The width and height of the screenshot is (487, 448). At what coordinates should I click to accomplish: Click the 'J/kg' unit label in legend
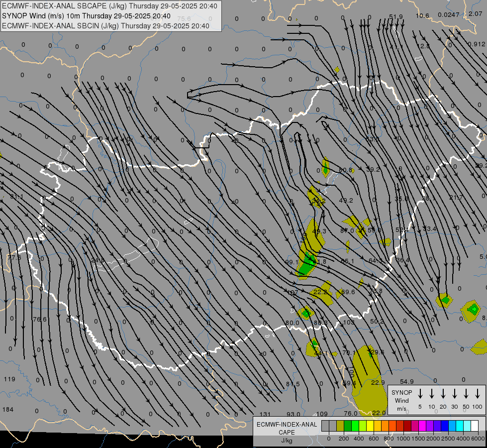[287, 441]
